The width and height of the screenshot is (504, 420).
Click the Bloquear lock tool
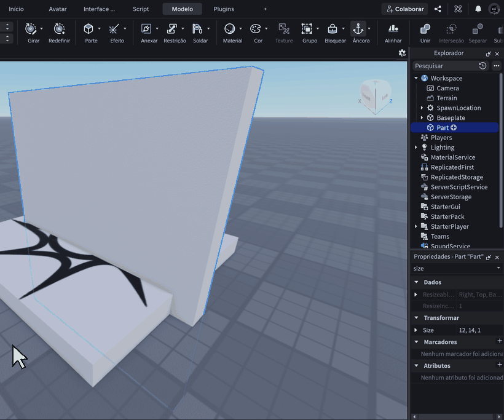333,30
